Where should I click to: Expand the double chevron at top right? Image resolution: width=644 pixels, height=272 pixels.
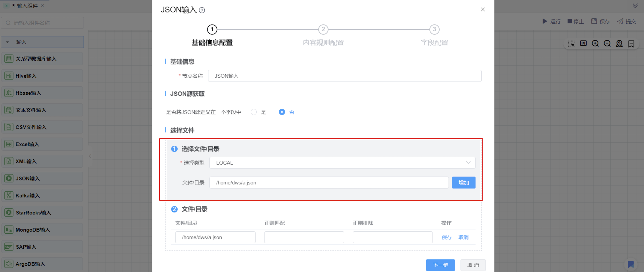[635, 6]
